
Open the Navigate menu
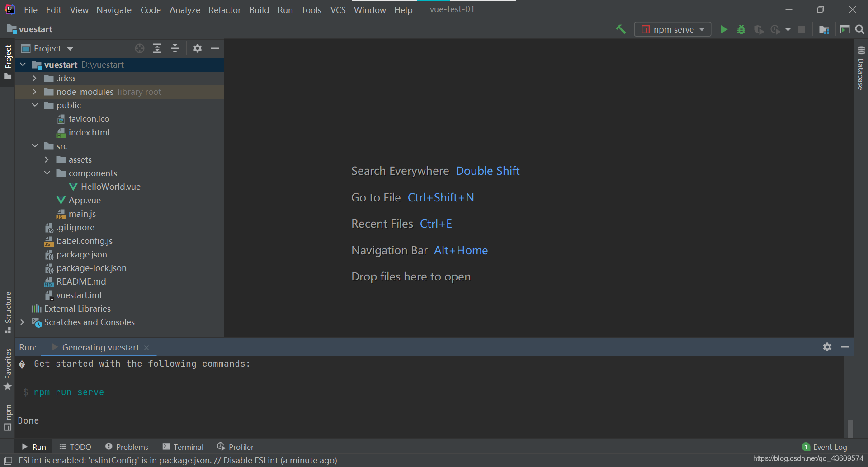(114, 9)
